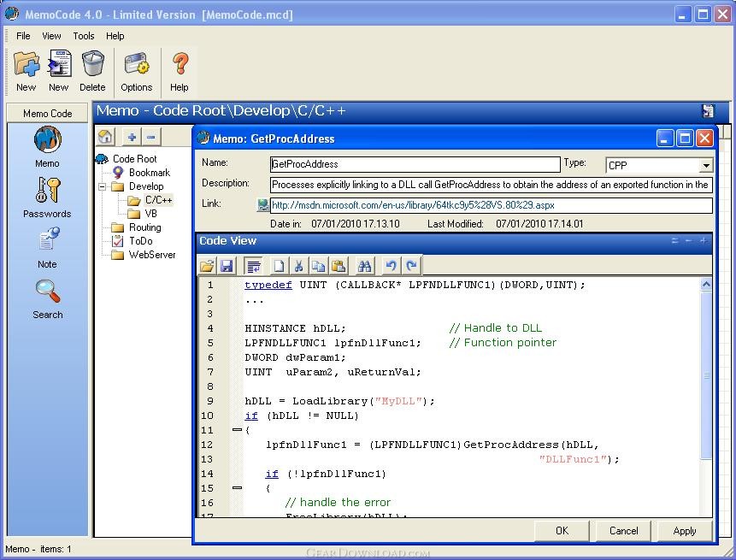Click the typedef keyword on line 1
This screenshot has height=560, width=736.
click(268, 285)
